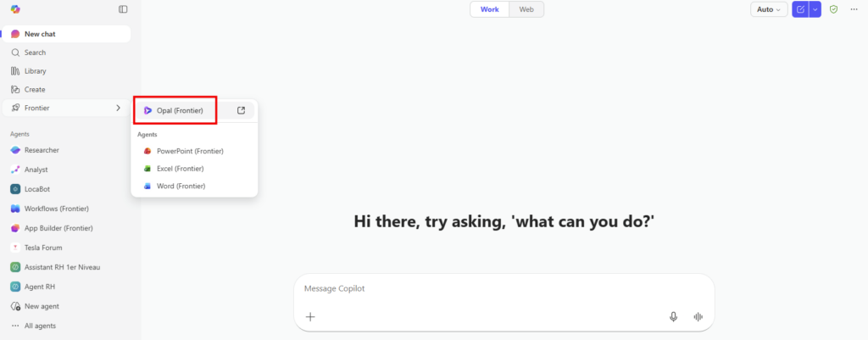Expand the Frontier submenu chevron
Image resolution: width=868 pixels, height=340 pixels.
(118, 108)
